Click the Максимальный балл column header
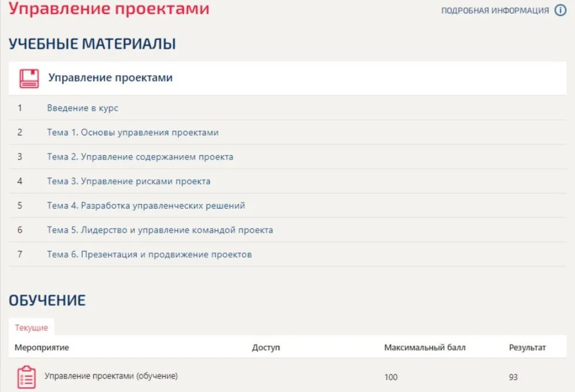575x392 pixels. tap(424, 347)
